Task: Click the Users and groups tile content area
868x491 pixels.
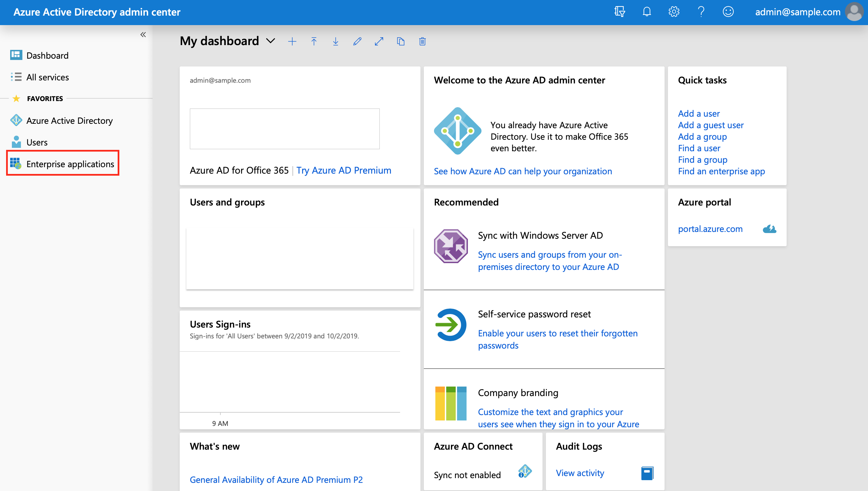Action: (300, 258)
